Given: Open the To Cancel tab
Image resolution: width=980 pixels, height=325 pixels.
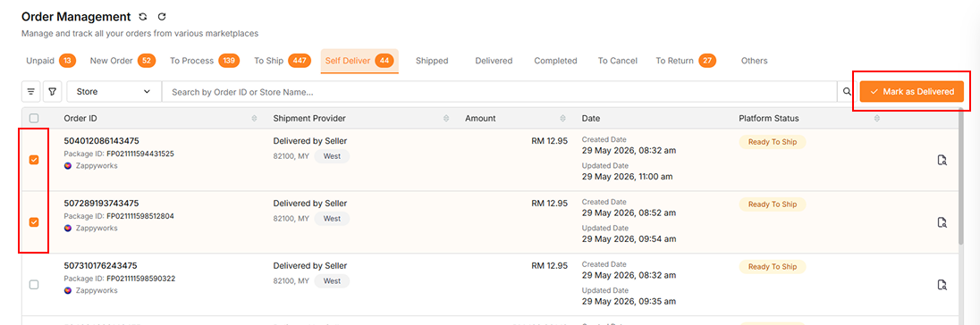Looking at the screenshot, I should (x=618, y=61).
